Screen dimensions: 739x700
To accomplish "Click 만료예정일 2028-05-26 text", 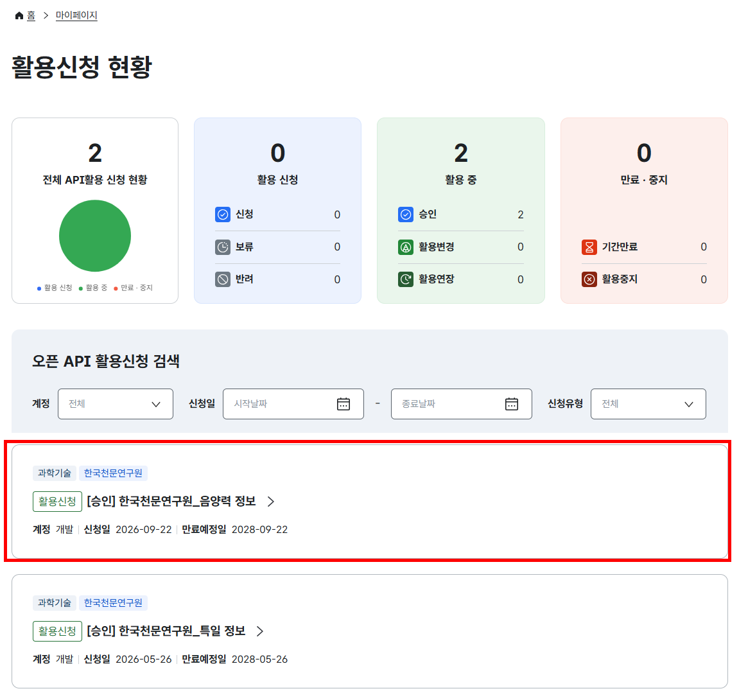I will click(x=235, y=660).
